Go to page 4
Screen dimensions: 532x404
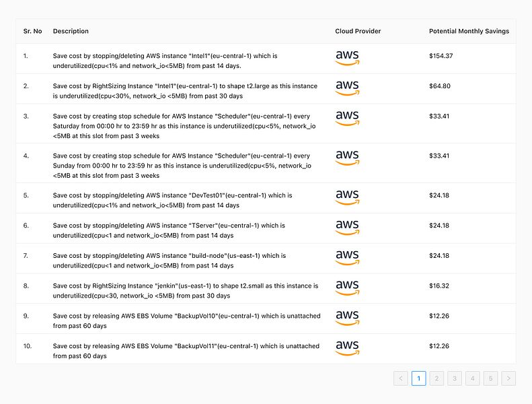pos(473,378)
